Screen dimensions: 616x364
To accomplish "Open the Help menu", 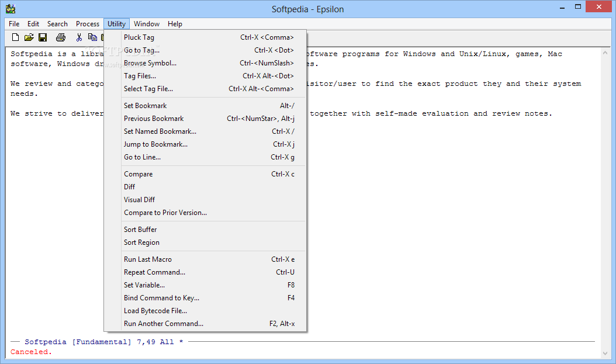I will 175,24.
